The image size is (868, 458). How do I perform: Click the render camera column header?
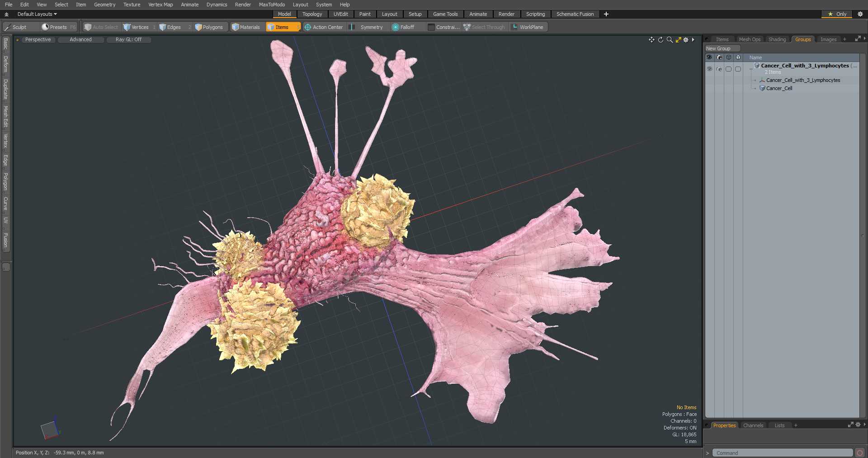click(x=719, y=57)
